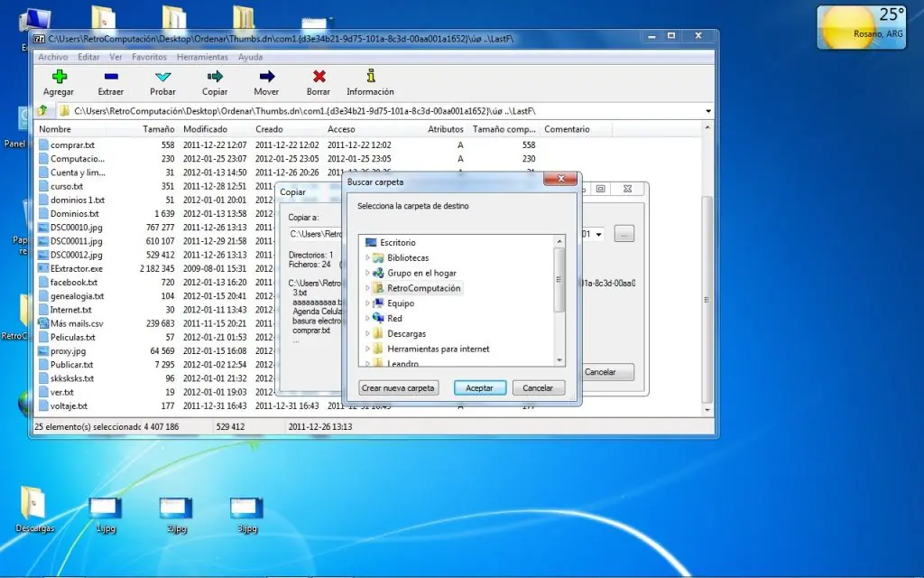
Task: Select the proxy.jpg image icon
Action: click(43, 351)
